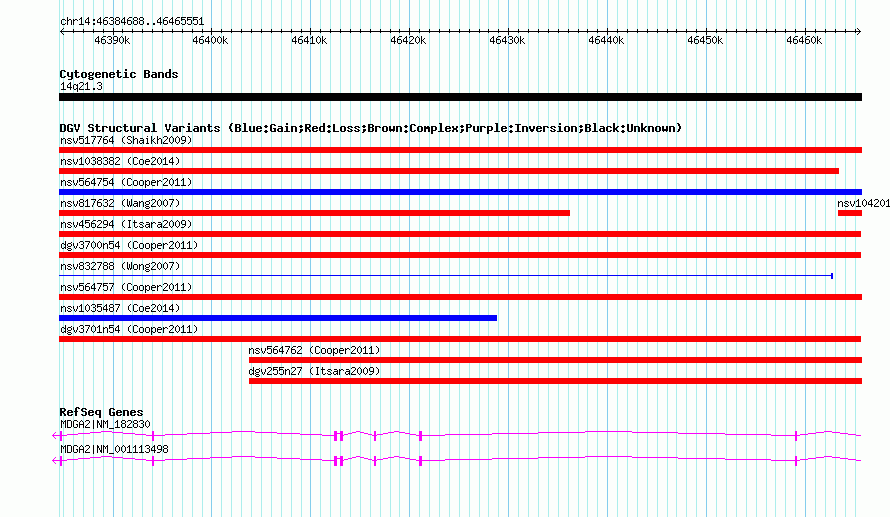This screenshot has height=517, width=890.
Task: Open the blue nsv1035487 (Coe2014) bar
Action: [278, 318]
